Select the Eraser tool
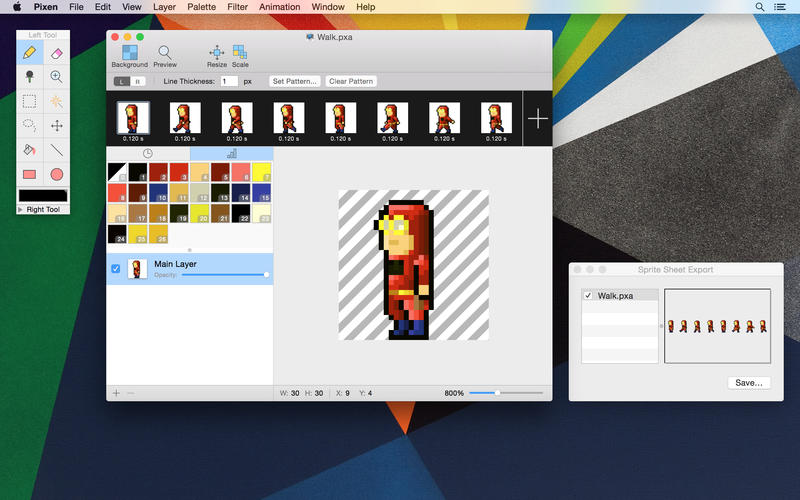 pyautogui.click(x=57, y=52)
